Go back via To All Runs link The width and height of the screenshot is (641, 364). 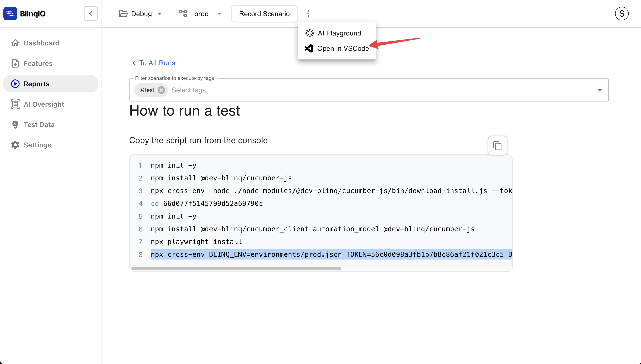coord(154,63)
